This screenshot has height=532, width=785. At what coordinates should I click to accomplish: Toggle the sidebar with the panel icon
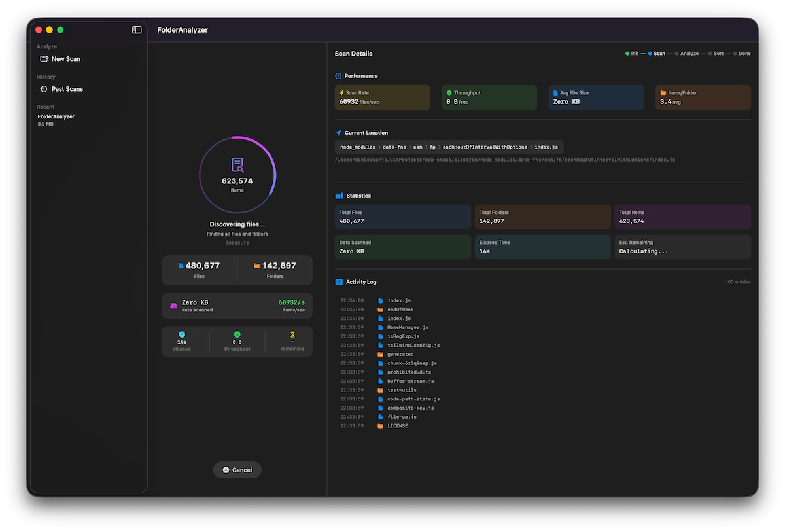(137, 30)
